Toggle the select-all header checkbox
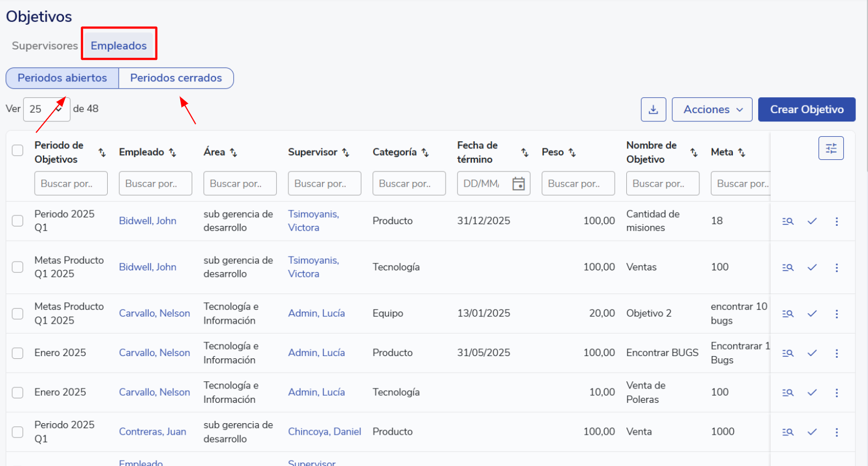Image resolution: width=868 pixels, height=466 pixels. tap(18, 151)
